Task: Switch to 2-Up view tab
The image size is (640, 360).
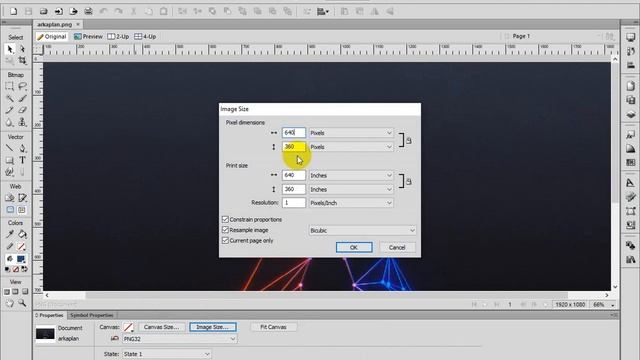Action: click(x=118, y=37)
